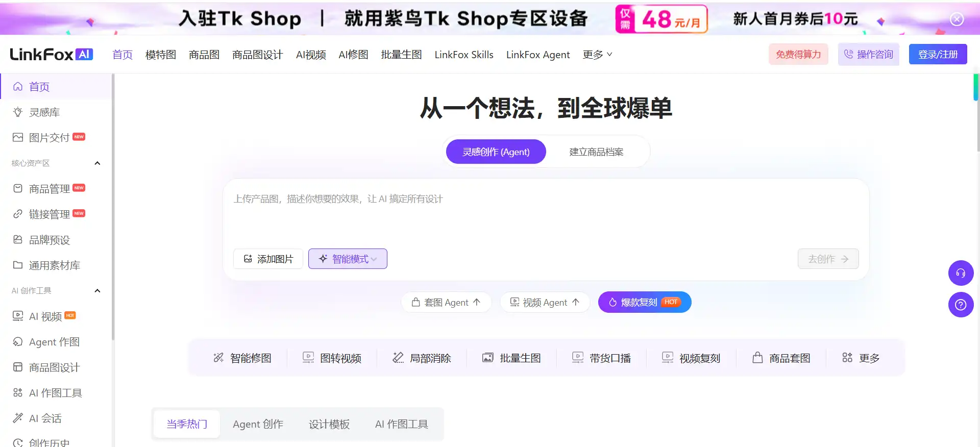Open 商品图设计 in the sidebar
This screenshot has width=980, height=447.
56,367
